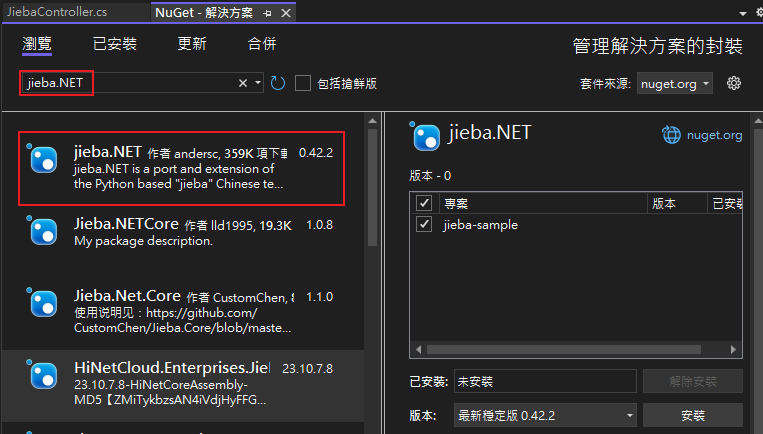
Task: Click the 0.42.2 version of jieba.NET result
Action: click(316, 153)
